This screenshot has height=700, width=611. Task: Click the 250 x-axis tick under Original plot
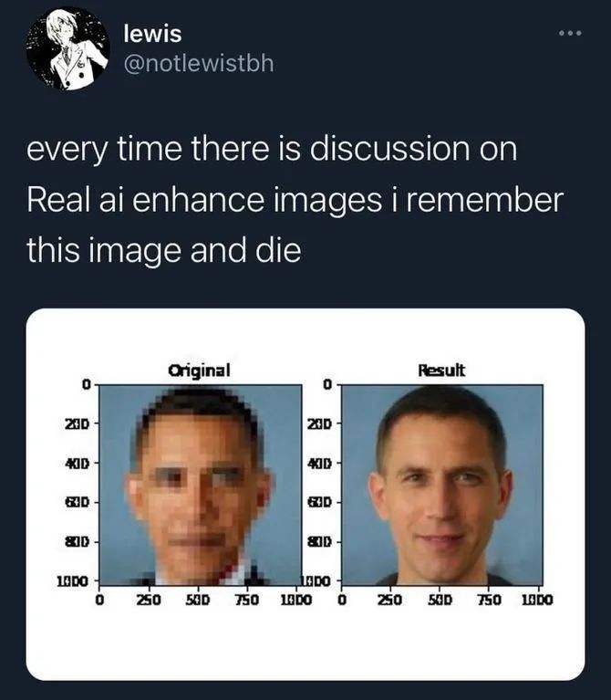click(149, 600)
